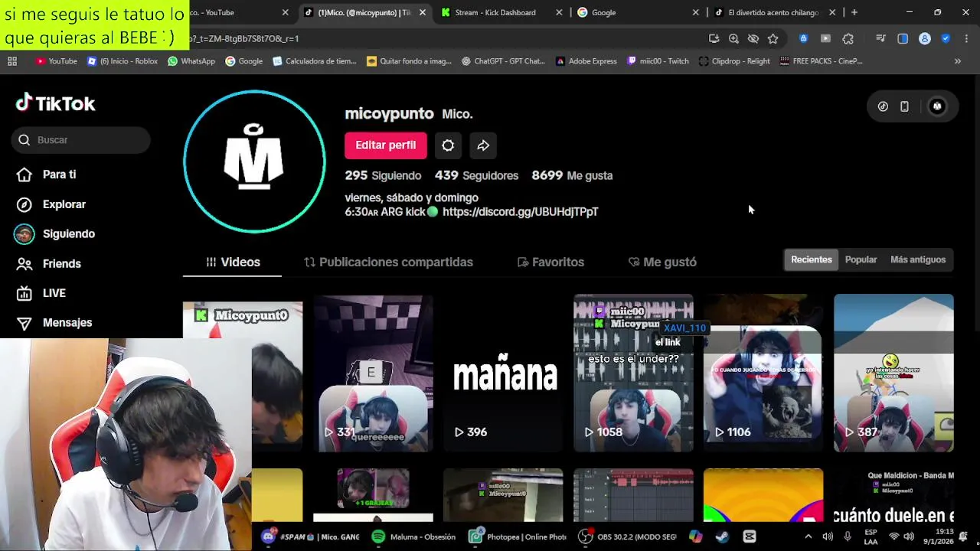
Task: Open the browser extensions puzzle icon
Action: [848, 38]
